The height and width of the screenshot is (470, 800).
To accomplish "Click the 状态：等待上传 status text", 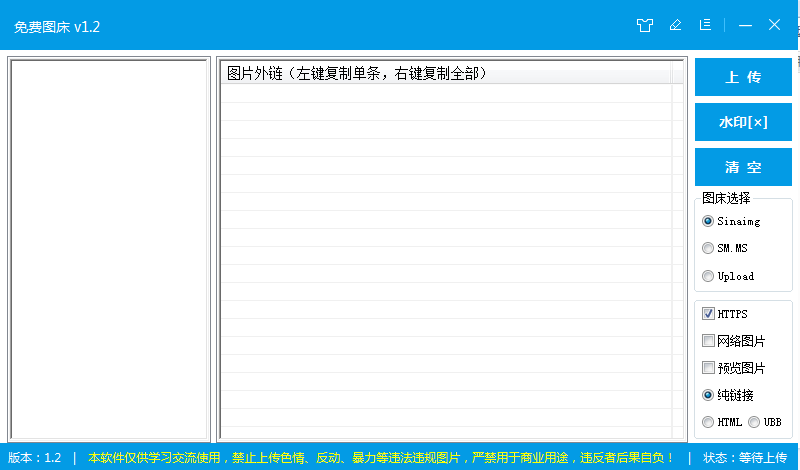I will coord(745,458).
